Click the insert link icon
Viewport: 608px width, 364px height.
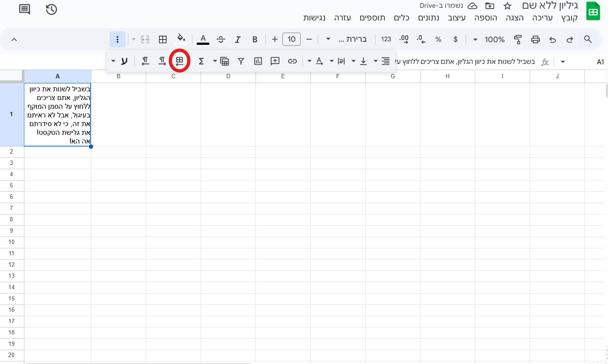pos(292,61)
